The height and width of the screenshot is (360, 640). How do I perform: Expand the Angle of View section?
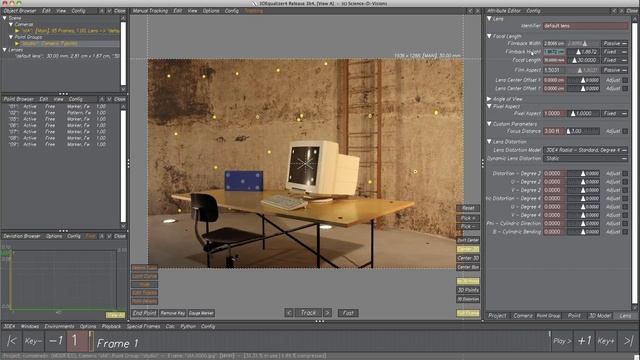(x=489, y=99)
